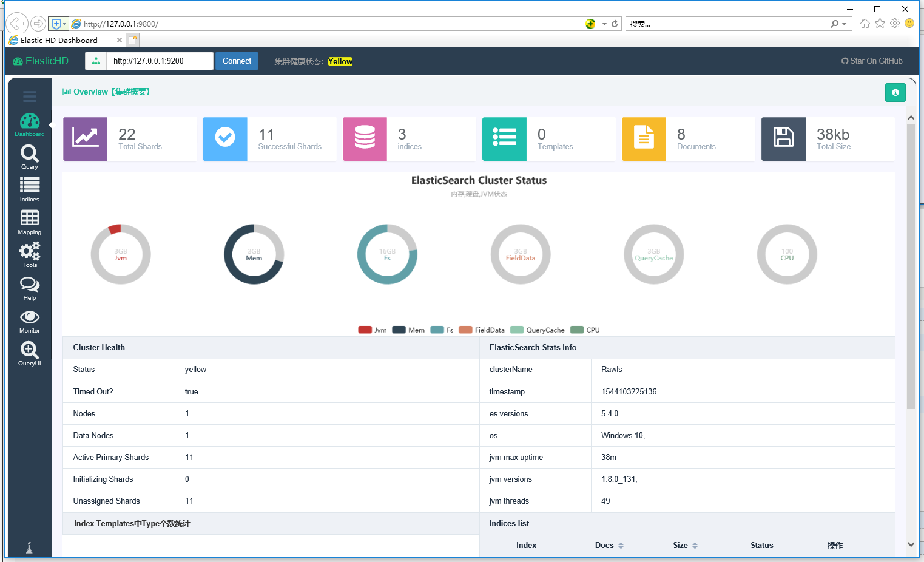This screenshot has height=562, width=924.
Task: Click the Yellow cluster health badge
Action: pos(340,61)
